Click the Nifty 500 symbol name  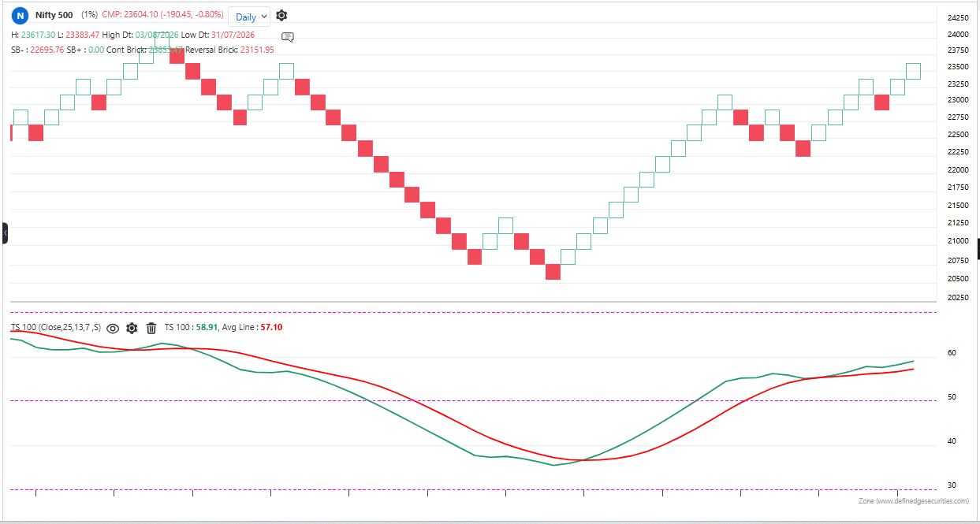(x=54, y=15)
